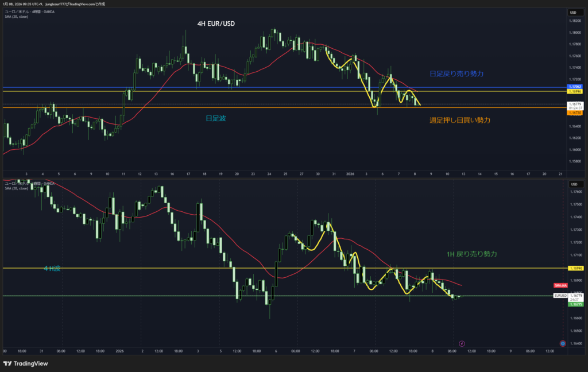Viewport: 588px width, 372px height.
Task: Click the TradingView logo at bottom left
Action: pyautogui.click(x=26, y=363)
